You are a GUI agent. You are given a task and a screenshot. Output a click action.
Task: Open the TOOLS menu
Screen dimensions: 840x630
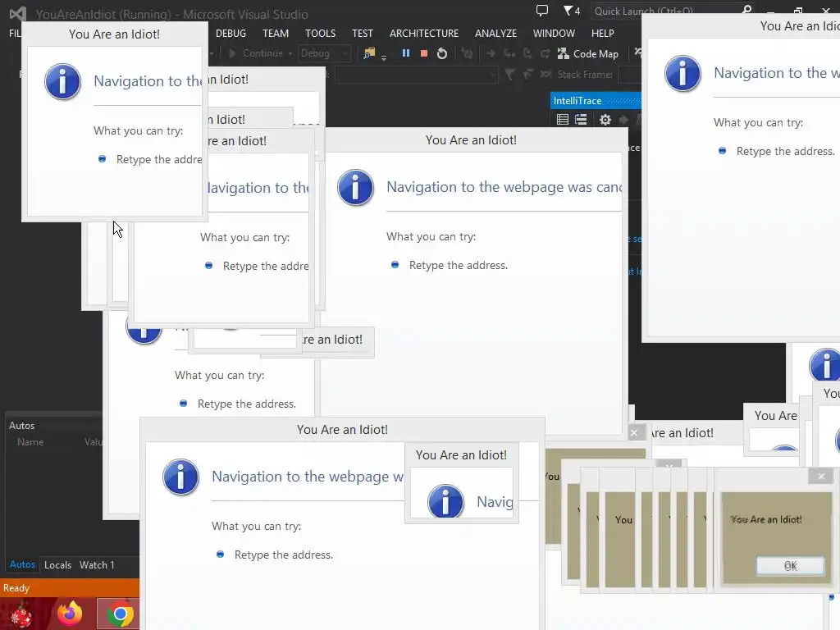(x=321, y=33)
